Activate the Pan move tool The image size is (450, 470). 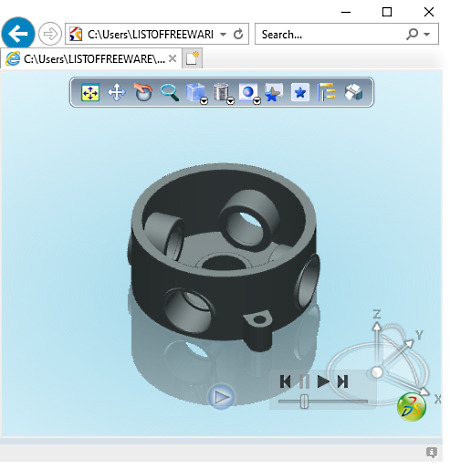click(117, 92)
